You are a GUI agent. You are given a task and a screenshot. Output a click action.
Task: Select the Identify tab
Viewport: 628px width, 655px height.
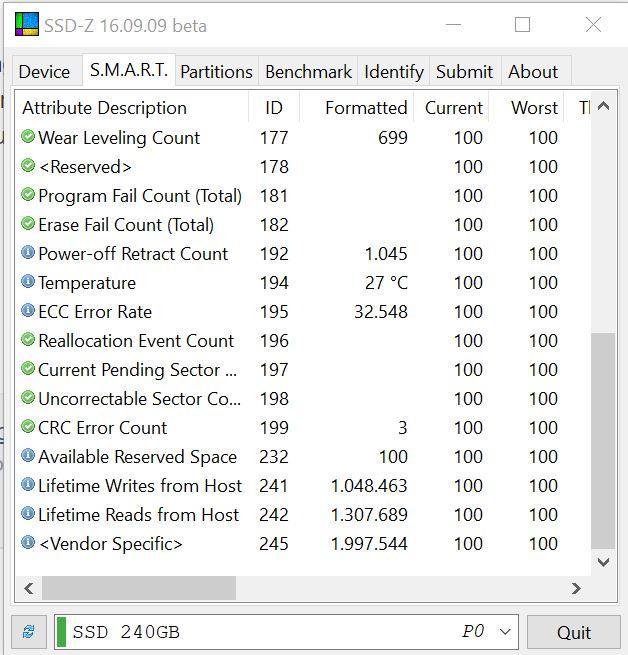393,72
